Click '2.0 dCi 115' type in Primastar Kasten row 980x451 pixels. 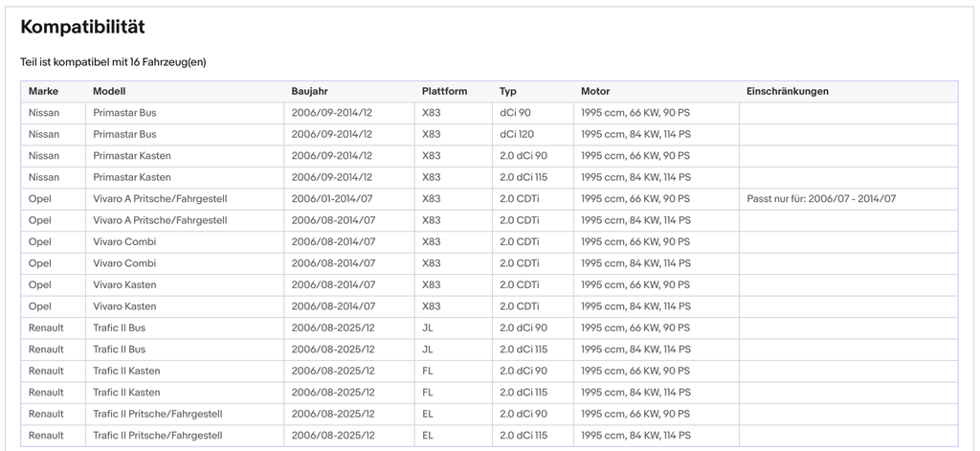[523, 177]
